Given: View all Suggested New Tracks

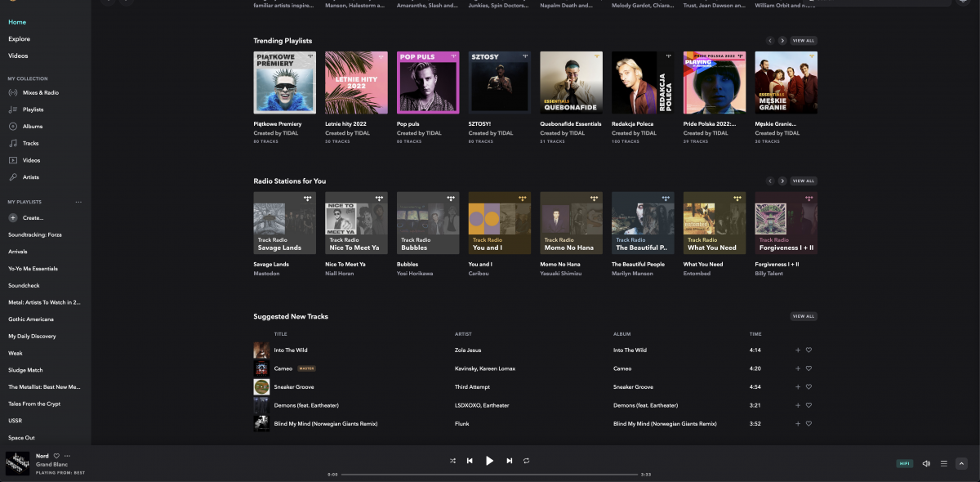Looking at the screenshot, I should coord(804,316).
